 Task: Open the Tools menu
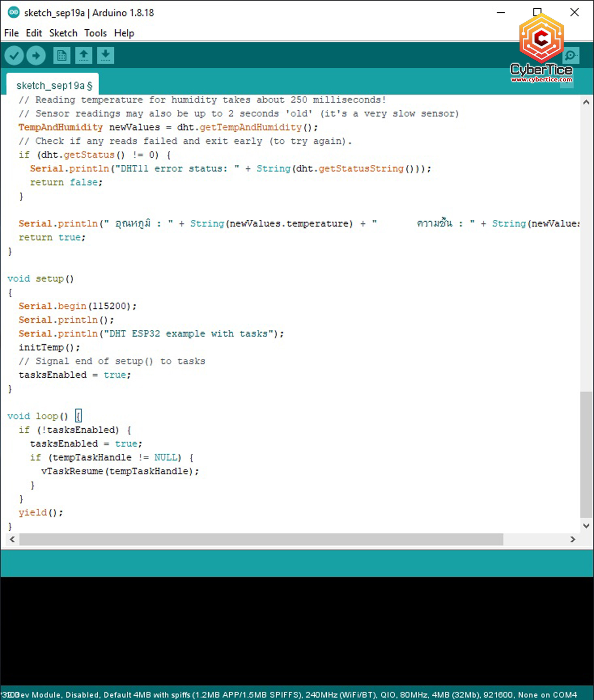click(x=95, y=33)
